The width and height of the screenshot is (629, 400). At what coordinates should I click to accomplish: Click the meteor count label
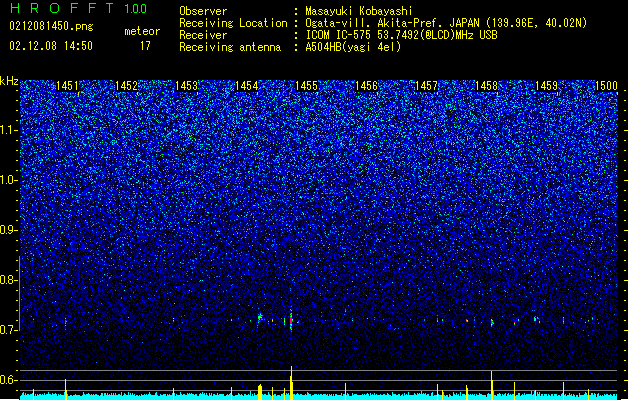coord(142,31)
